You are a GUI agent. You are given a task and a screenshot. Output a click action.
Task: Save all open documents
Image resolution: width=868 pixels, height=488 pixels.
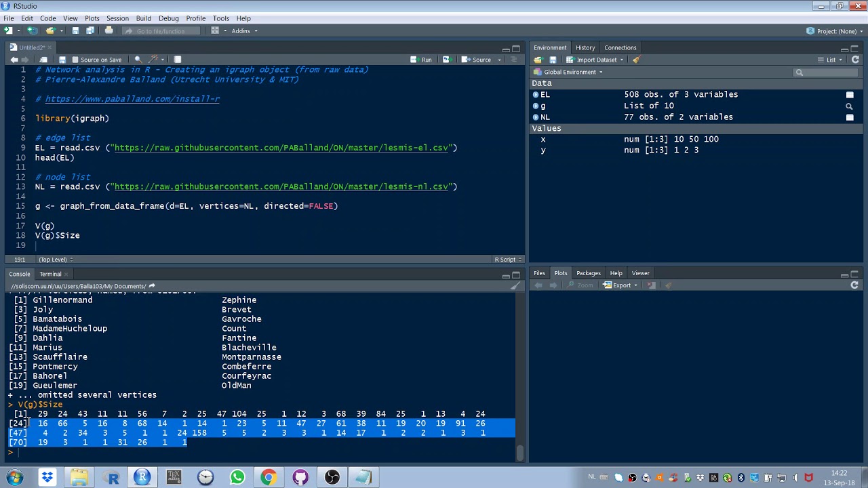90,30
